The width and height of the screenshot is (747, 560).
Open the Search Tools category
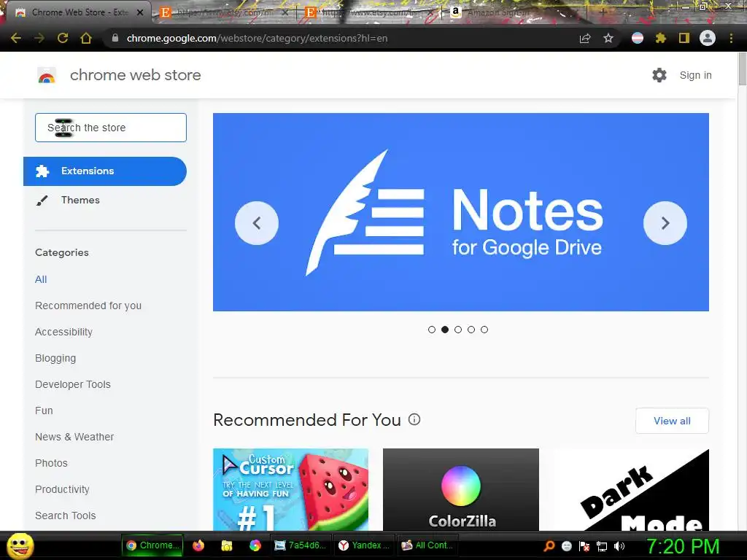pyautogui.click(x=65, y=516)
